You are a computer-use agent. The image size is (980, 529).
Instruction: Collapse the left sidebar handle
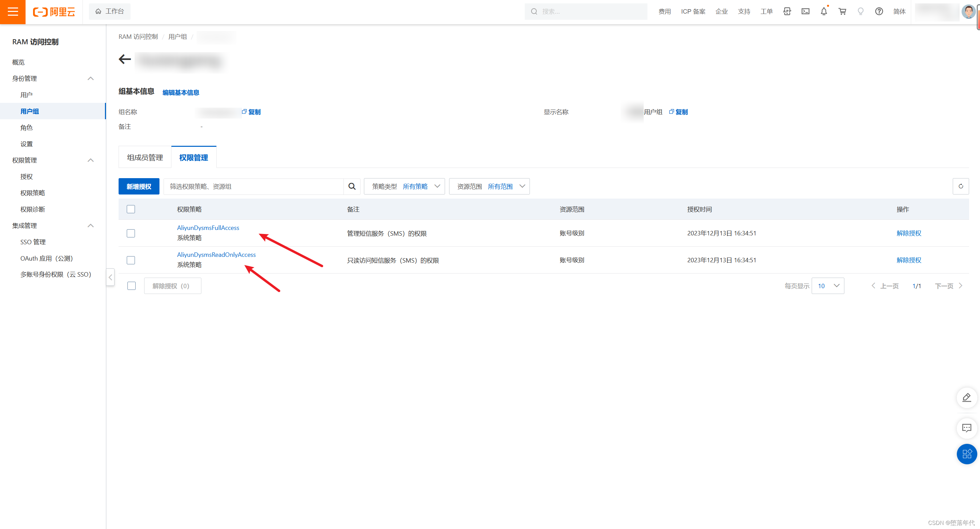110,277
